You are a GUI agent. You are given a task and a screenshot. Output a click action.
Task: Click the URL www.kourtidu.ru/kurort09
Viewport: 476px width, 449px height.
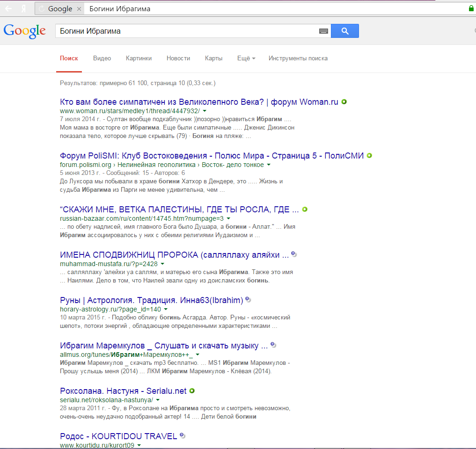tap(97, 445)
